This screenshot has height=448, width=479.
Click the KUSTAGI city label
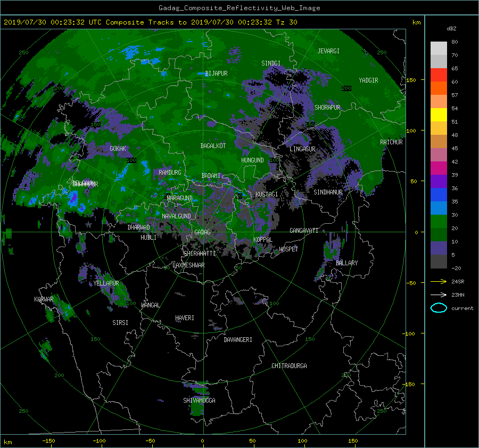[267, 194]
